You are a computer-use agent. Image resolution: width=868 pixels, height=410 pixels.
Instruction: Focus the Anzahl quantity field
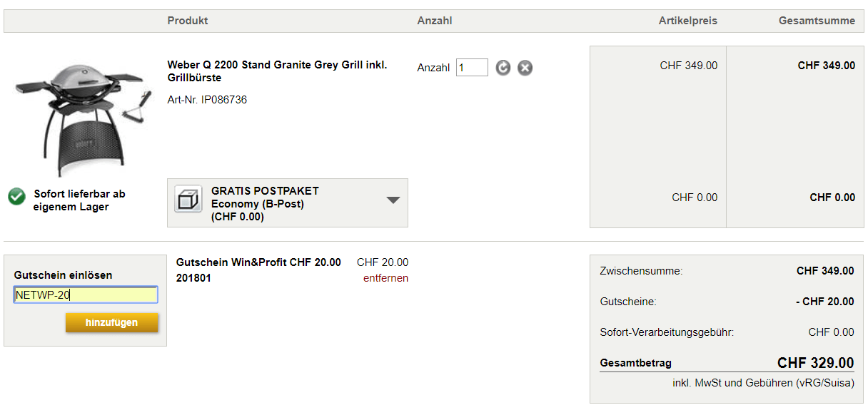(x=472, y=68)
